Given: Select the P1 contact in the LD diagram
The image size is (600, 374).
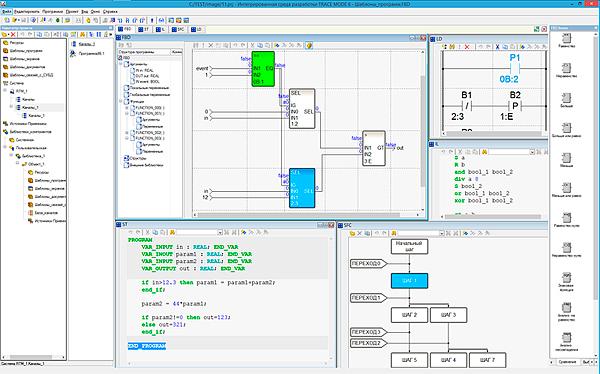Looking at the screenshot, I should (x=515, y=69).
